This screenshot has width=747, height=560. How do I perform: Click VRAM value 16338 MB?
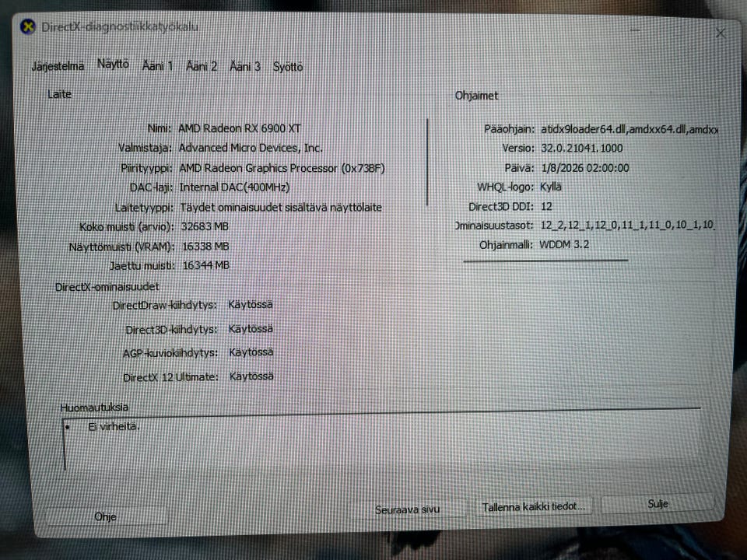[x=205, y=247]
